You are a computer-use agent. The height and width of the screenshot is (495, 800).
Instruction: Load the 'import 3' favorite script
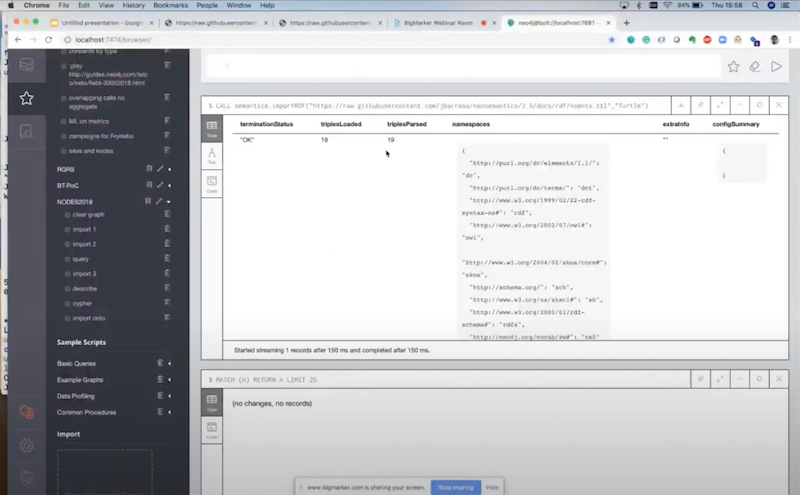click(84, 274)
